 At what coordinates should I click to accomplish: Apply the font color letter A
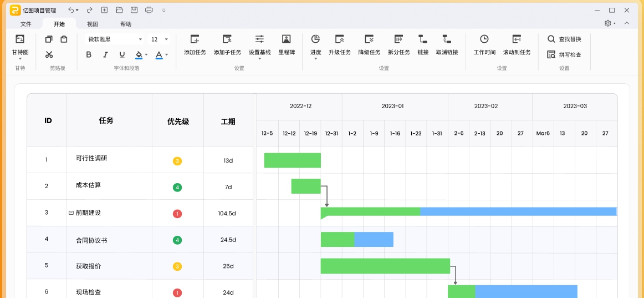(x=160, y=55)
